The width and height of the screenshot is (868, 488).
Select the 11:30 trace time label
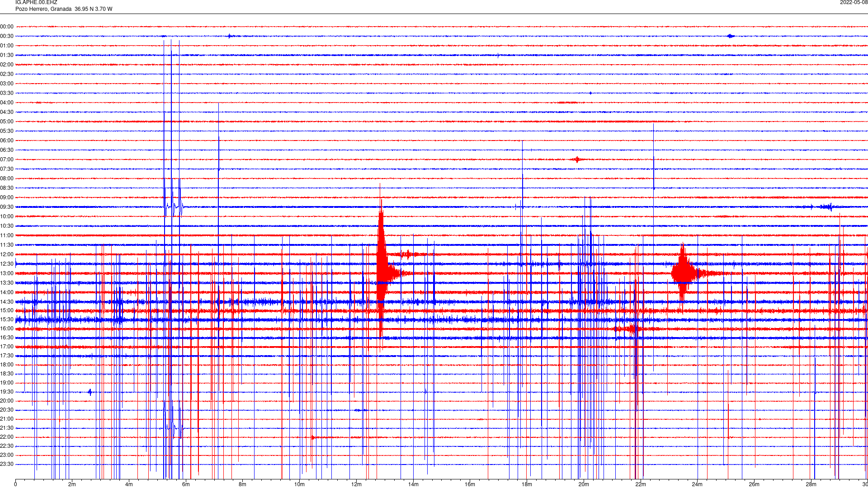7,245
